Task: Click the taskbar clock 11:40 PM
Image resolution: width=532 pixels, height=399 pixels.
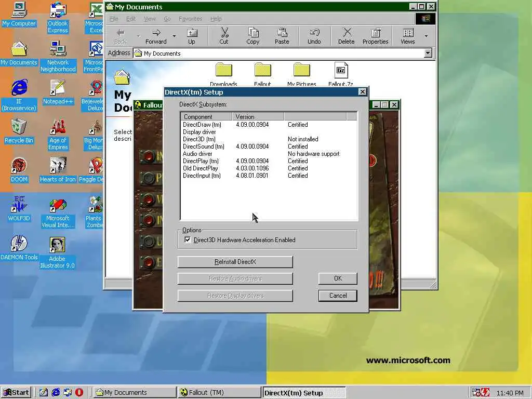Action: pyautogui.click(x=510, y=393)
